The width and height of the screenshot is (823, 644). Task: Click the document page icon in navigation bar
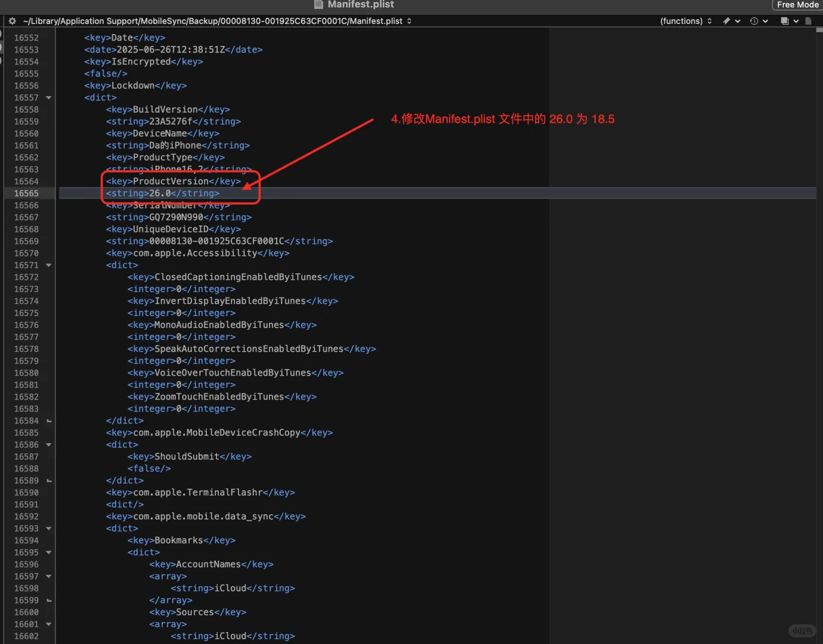point(809,21)
